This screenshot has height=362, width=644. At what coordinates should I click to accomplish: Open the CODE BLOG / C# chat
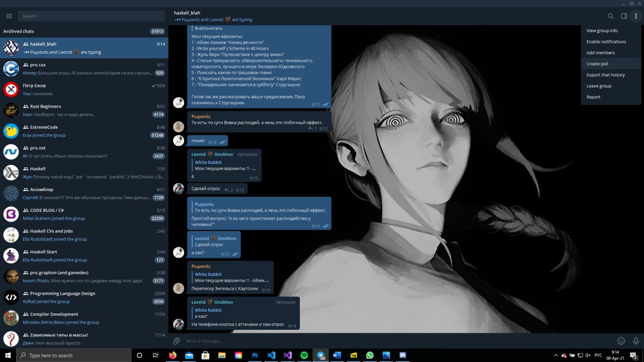pyautogui.click(x=84, y=214)
